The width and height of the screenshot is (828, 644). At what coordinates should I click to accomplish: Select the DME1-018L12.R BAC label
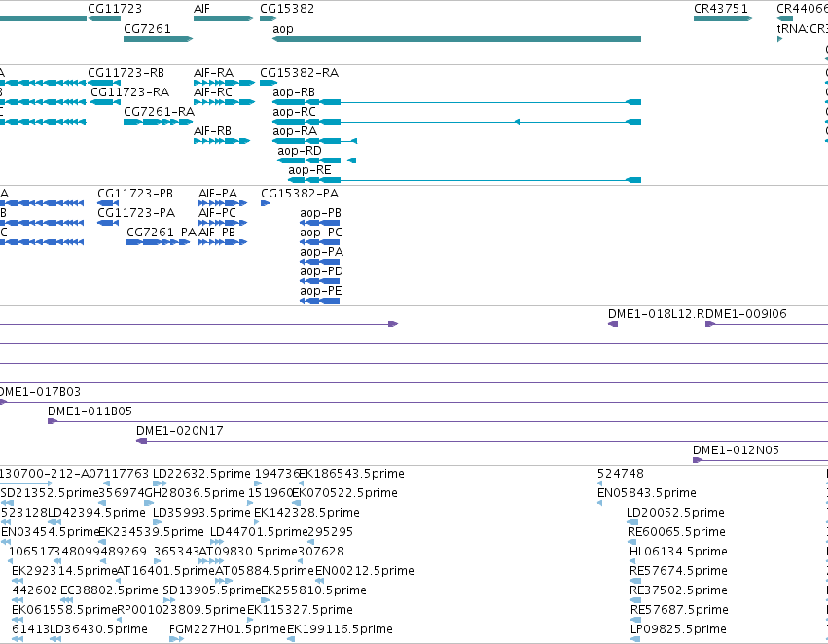[656, 314]
